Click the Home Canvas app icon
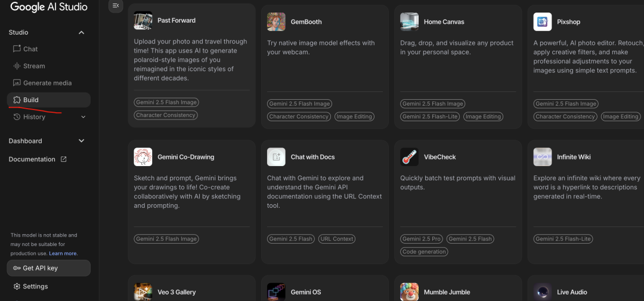The width and height of the screenshot is (644, 301). click(x=409, y=22)
